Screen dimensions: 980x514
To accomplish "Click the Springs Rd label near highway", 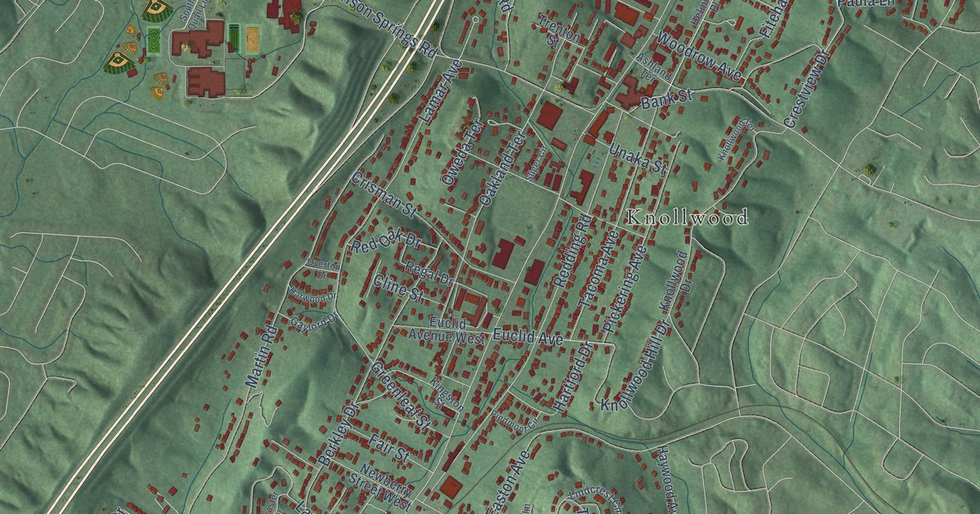I will 404,38.
